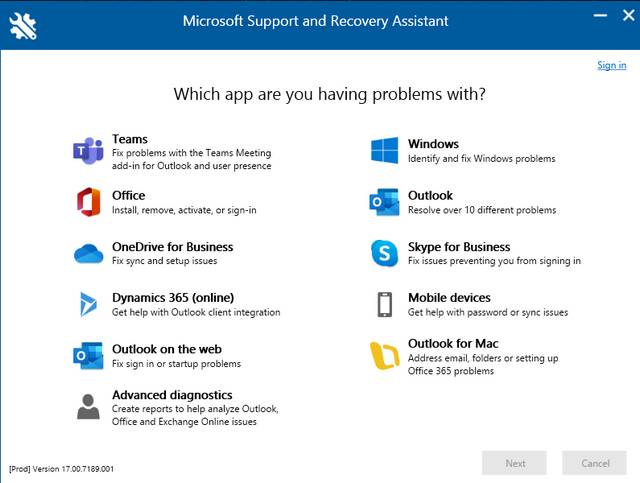Click the Advanced diagnostics heading

click(x=172, y=395)
